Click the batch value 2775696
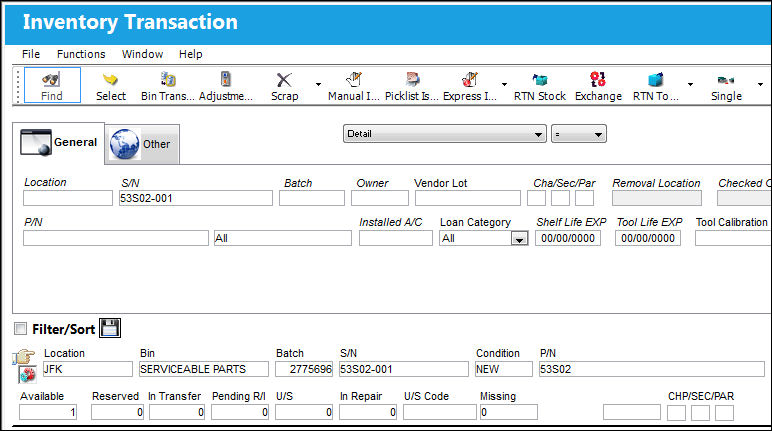772x431 pixels. [x=304, y=369]
